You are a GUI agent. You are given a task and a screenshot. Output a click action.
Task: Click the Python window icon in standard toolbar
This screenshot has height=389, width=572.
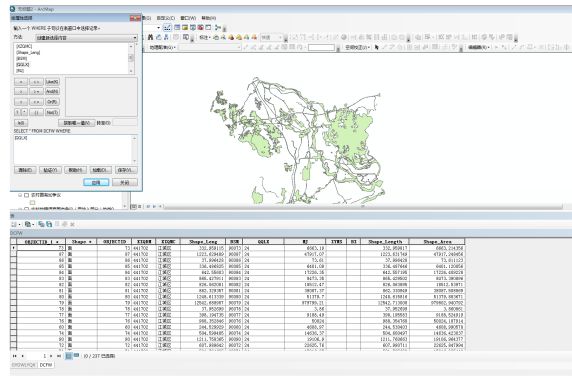pos(208,27)
